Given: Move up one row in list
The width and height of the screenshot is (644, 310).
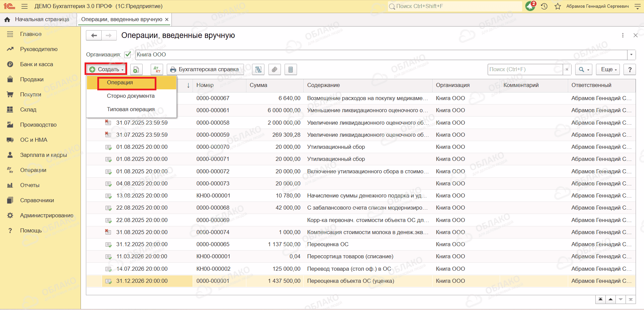Looking at the screenshot, I should coord(610,299).
